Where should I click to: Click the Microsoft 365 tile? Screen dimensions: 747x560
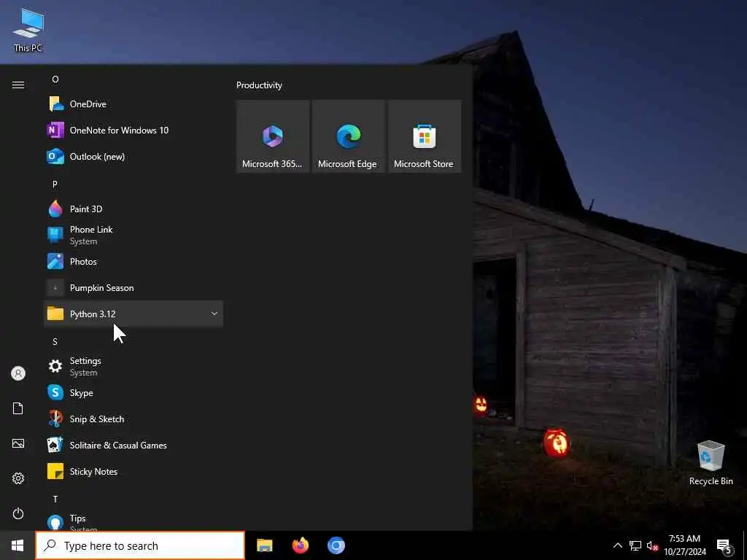tap(273, 136)
